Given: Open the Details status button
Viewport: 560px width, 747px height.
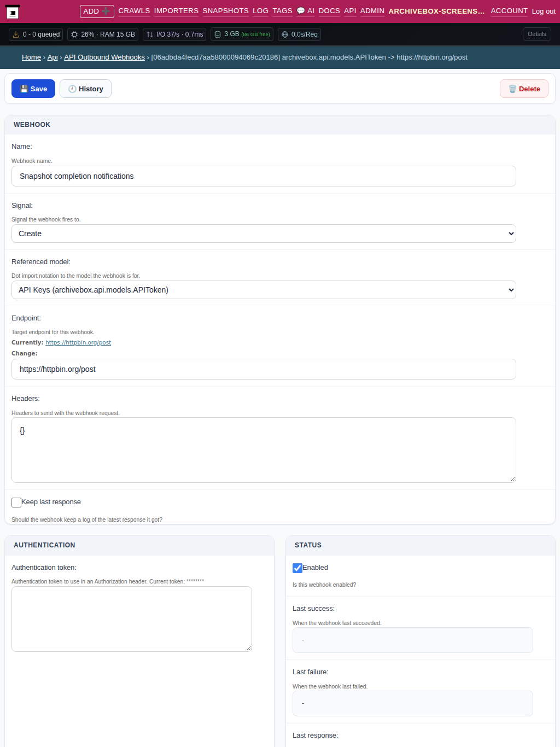Looking at the screenshot, I should coord(537,34).
